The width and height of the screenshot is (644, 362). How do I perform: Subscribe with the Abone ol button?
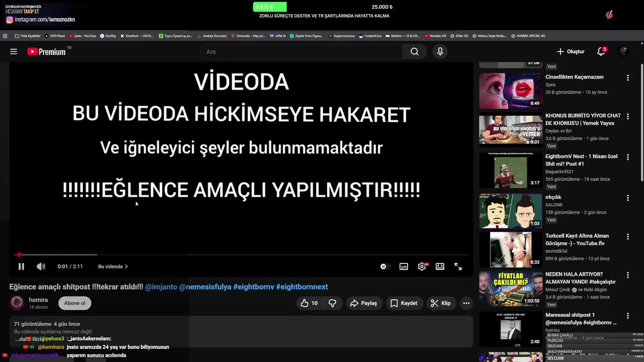(74, 303)
